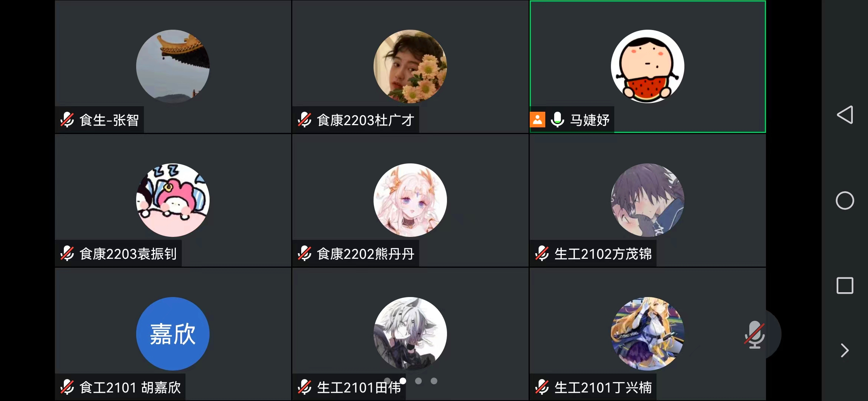This screenshot has height=401, width=868.
Task: Click the muted mic icon of 生工2102方茂锦
Action: point(542,253)
